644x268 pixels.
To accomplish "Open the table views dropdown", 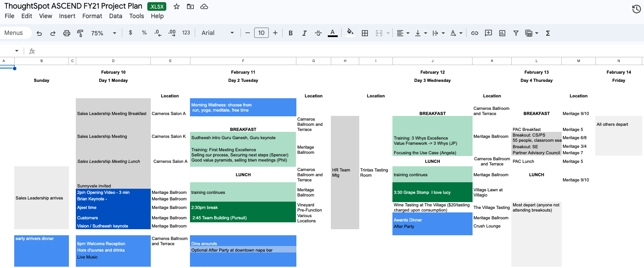I will tap(532, 33).
